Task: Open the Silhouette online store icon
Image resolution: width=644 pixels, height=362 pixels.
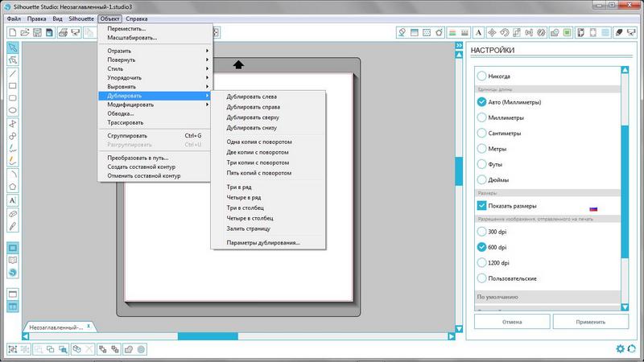Action: [13, 273]
